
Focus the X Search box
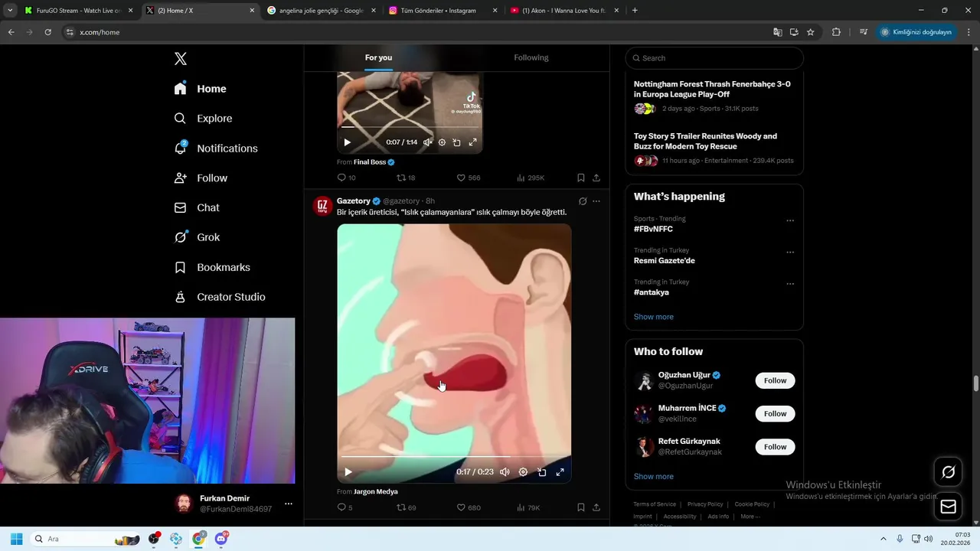pos(714,58)
